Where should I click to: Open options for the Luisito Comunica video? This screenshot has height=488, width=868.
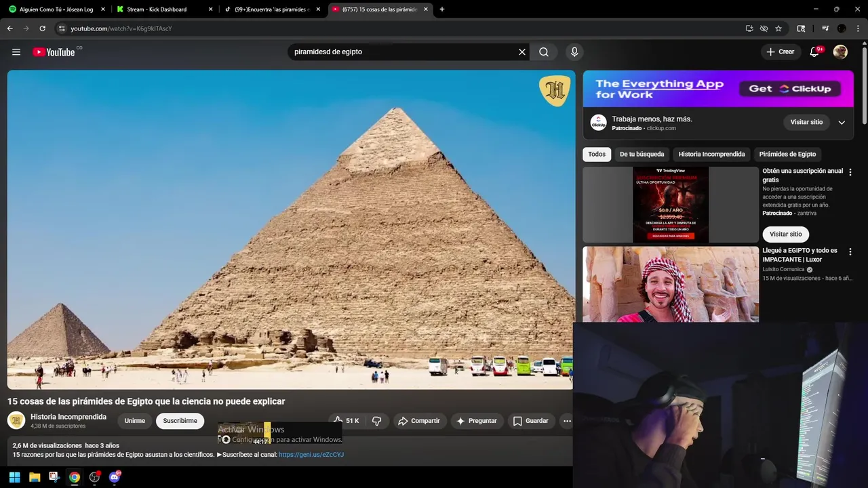click(850, 251)
